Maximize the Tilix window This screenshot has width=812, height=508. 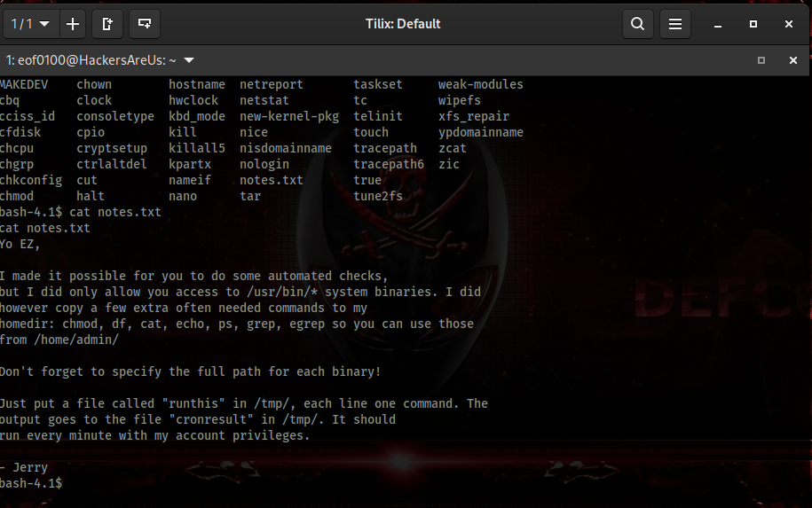coord(753,24)
